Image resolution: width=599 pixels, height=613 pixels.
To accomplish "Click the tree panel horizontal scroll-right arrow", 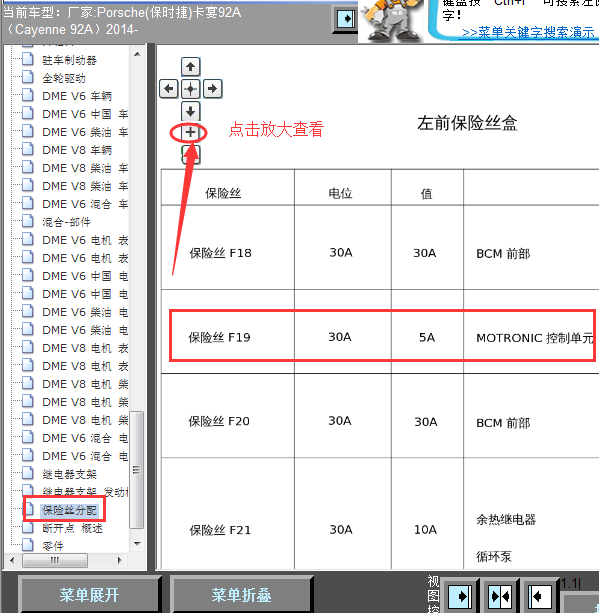I will tap(120, 560).
